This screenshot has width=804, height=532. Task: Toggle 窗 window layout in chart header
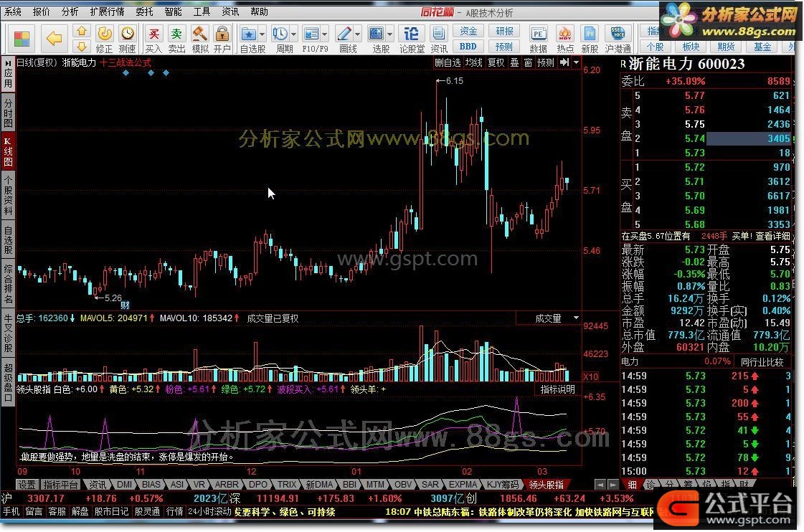pyautogui.click(x=528, y=62)
